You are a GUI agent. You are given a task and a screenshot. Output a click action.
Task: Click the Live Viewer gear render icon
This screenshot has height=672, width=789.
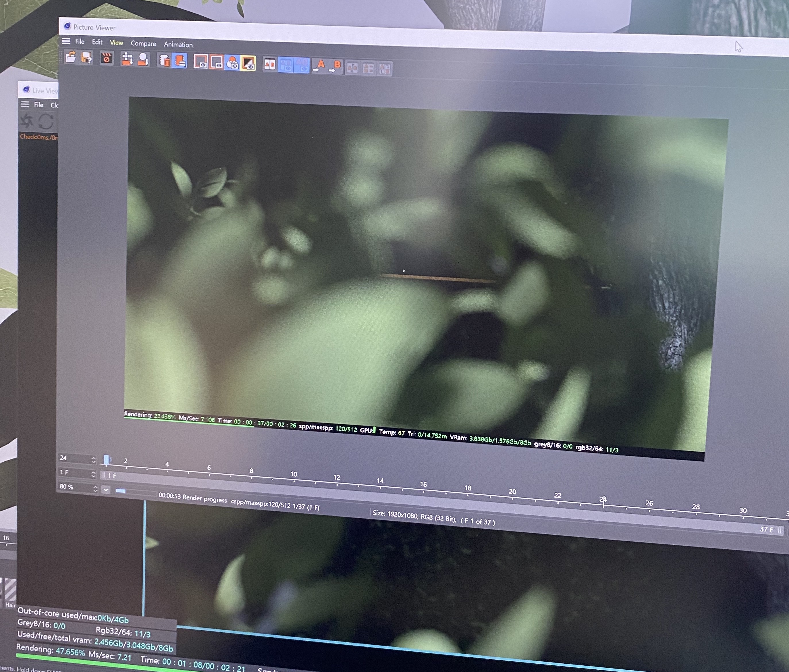coord(27,121)
